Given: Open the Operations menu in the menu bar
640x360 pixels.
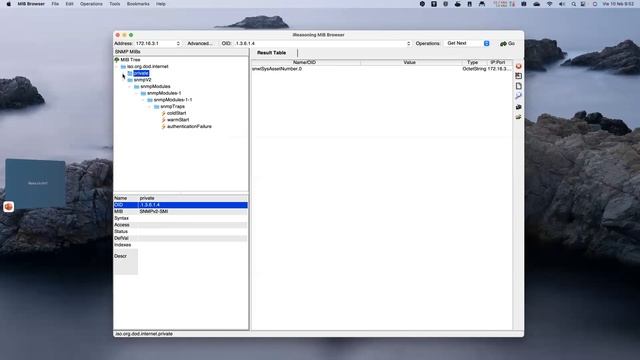Looking at the screenshot, I should click(x=91, y=4).
